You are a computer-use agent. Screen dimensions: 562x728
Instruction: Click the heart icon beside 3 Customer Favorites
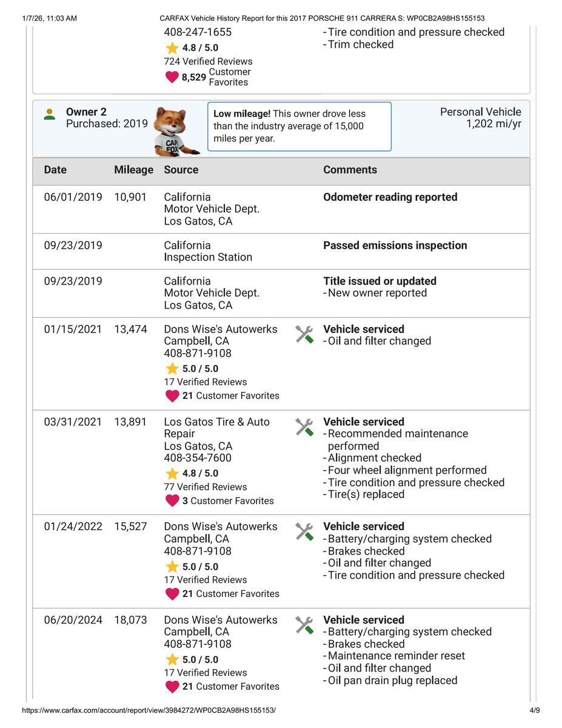click(x=172, y=501)
